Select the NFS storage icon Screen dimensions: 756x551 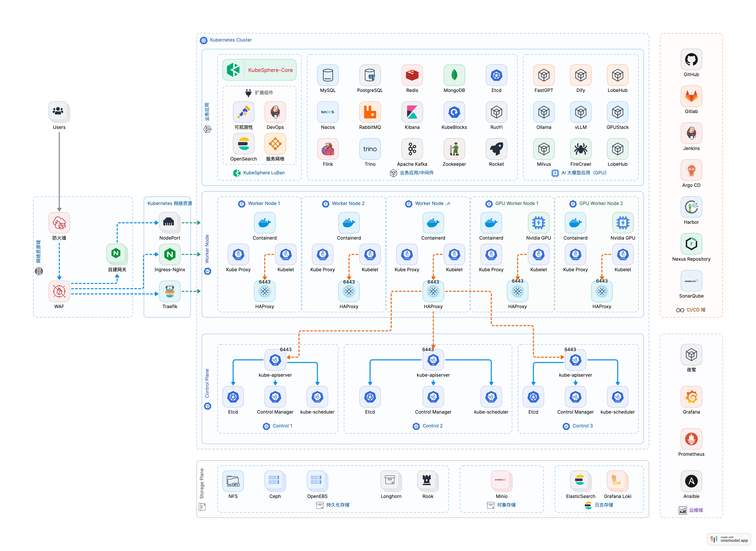point(233,481)
